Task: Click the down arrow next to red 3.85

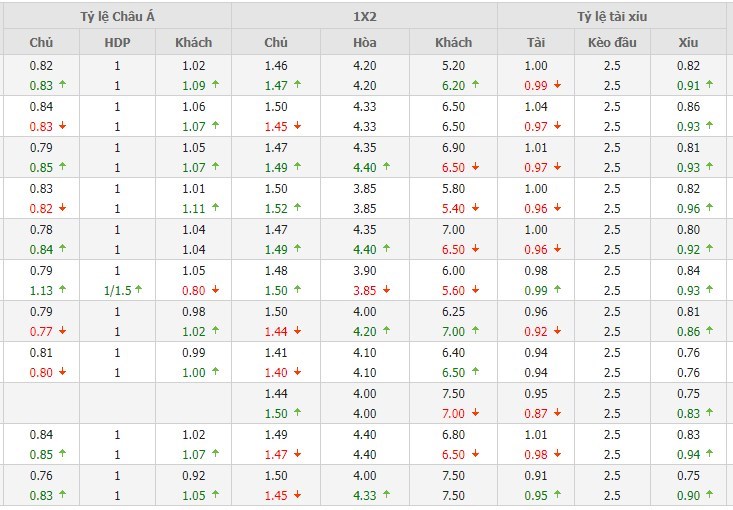Action: pyautogui.click(x=387, y=290)
